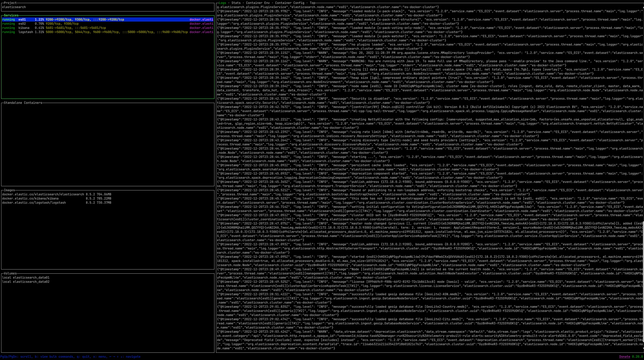Image resolution: width=644 pixels, height=360 pixels.
Task: Select the logstash service row
Action: 108,32
